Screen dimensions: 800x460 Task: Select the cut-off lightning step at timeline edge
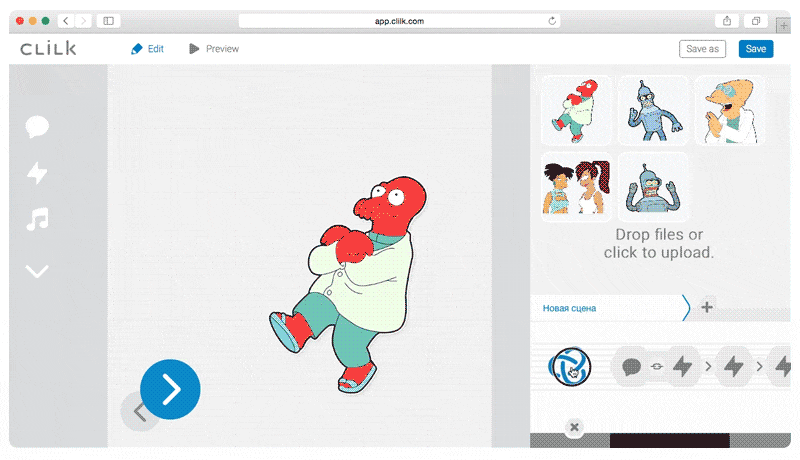point(780,366)
